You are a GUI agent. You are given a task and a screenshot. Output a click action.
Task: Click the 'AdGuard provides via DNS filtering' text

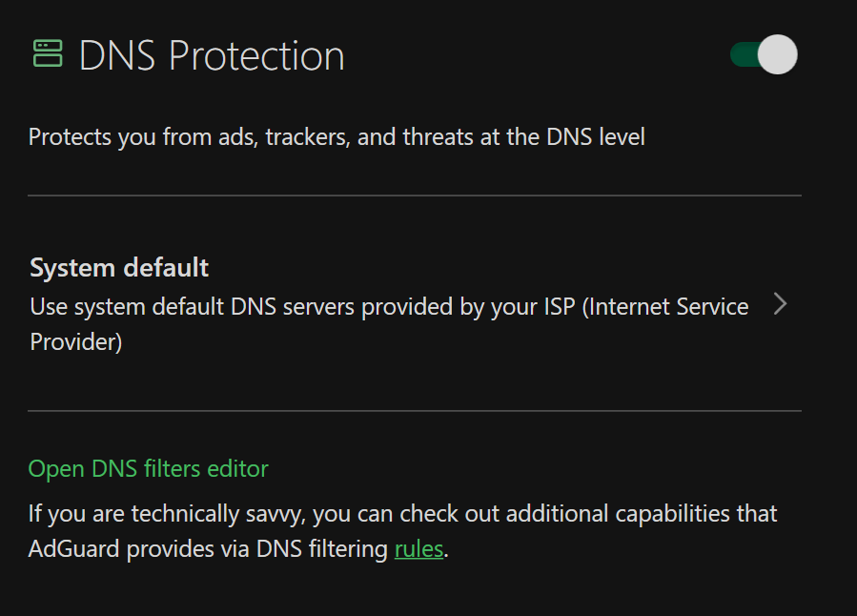click(210, 550)
